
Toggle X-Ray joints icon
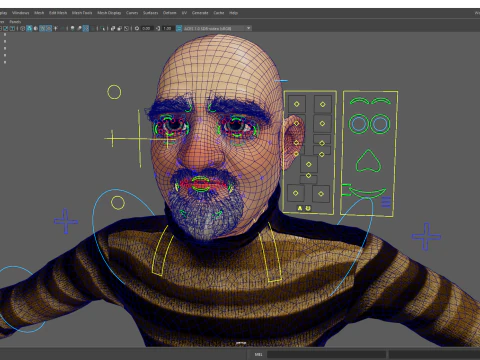coord(126,28)
